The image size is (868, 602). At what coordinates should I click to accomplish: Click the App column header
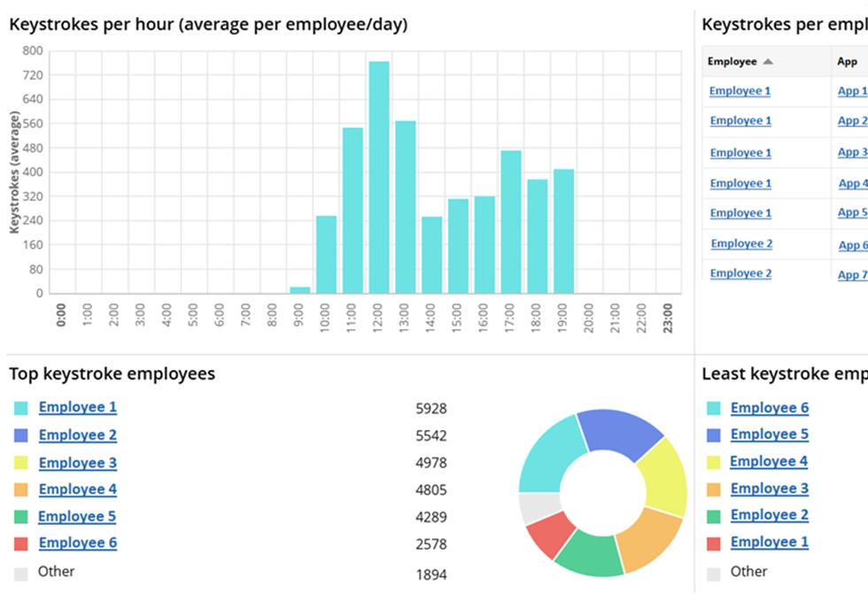coord(849,61)
